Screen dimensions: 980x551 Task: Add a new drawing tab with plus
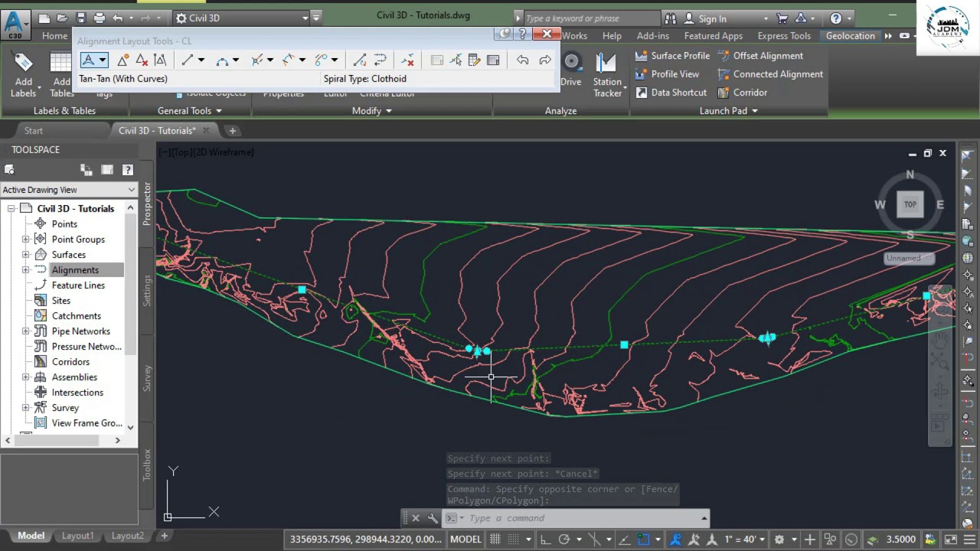pyautogui.click(x=233, y=131)
